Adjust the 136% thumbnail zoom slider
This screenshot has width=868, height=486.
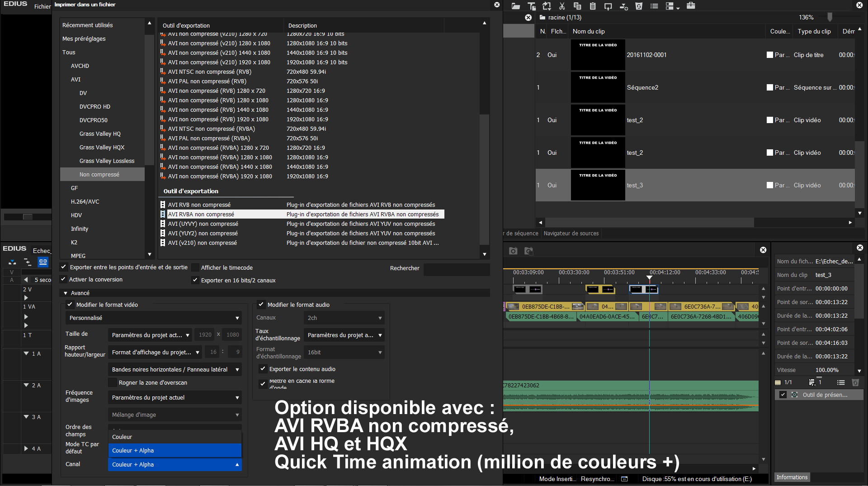coord(830,17)
